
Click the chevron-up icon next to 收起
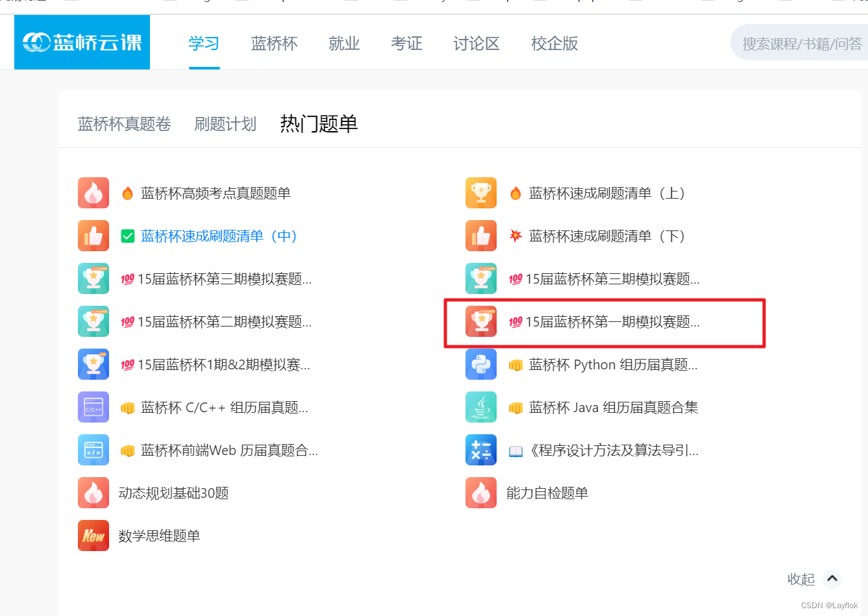click(x=832, y=578)
